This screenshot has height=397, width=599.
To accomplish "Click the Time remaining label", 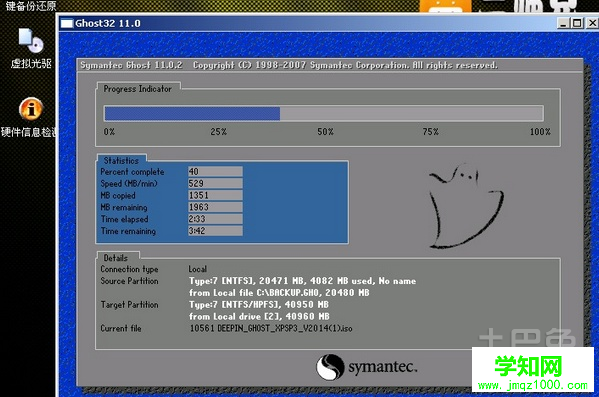I will pos(128,231).
